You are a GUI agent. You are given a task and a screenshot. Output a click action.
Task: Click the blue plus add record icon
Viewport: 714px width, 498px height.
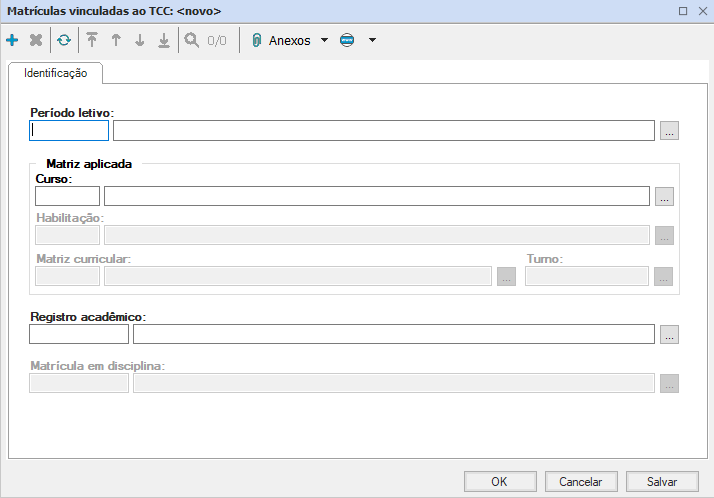coord(12,41)
